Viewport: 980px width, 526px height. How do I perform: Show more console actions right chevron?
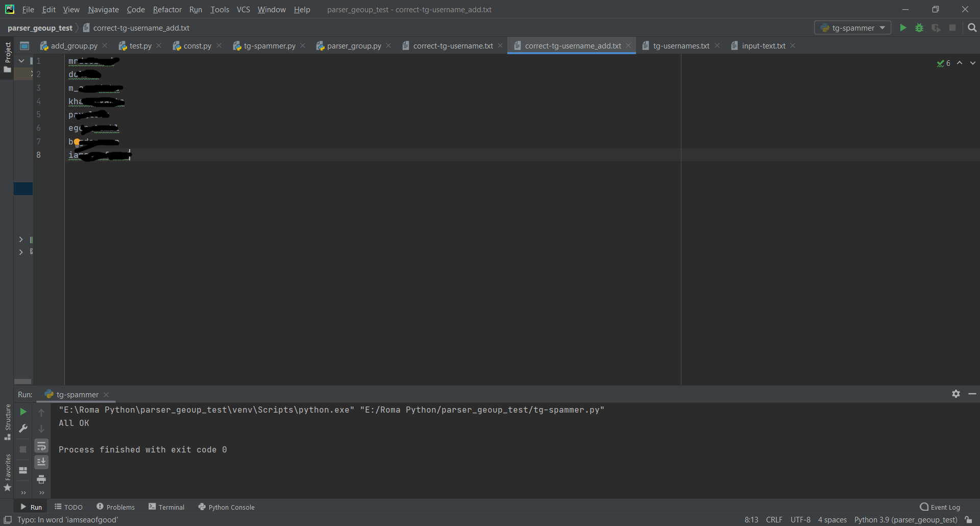41,493
